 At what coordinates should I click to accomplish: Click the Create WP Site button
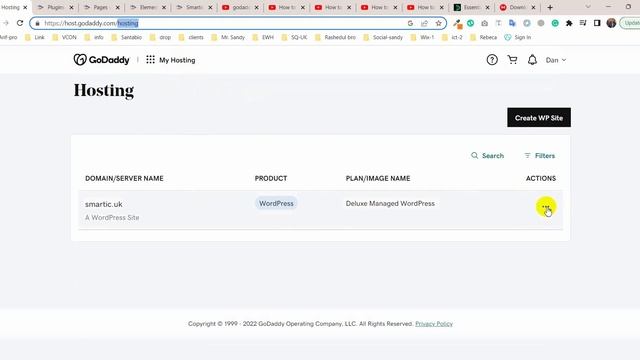(539, 118)
